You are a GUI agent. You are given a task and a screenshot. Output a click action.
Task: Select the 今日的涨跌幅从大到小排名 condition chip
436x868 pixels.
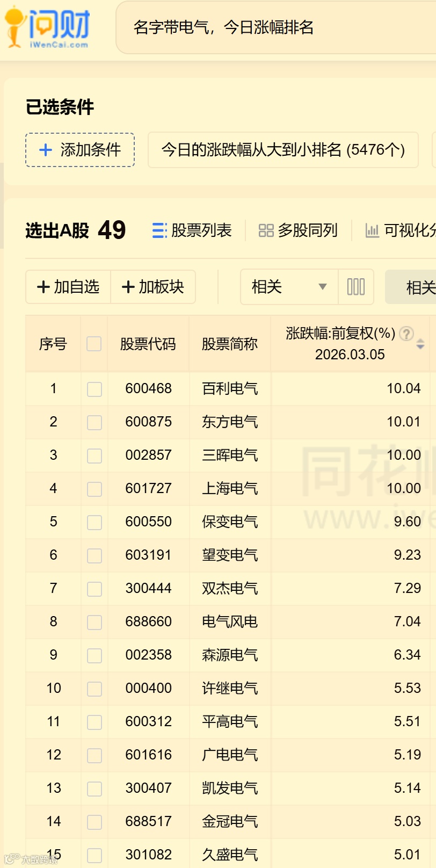(x=283, y=150)
